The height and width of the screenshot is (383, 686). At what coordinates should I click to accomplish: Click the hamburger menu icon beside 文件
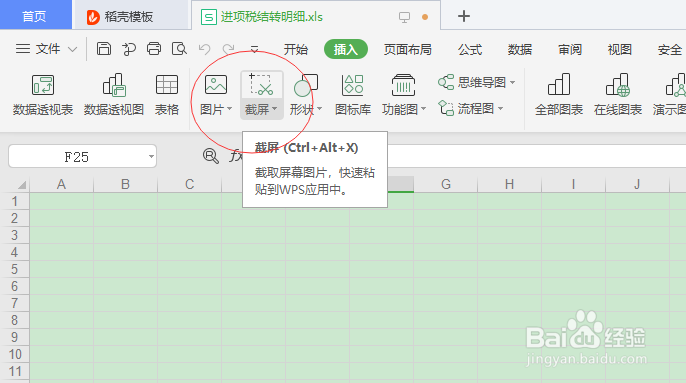click(23, 49)
